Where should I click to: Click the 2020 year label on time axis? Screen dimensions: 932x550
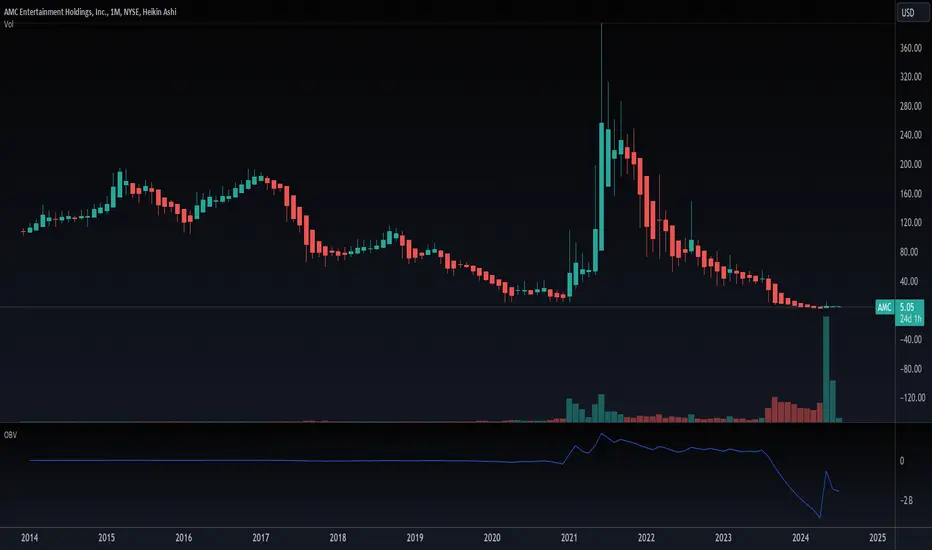click(492, 538)
